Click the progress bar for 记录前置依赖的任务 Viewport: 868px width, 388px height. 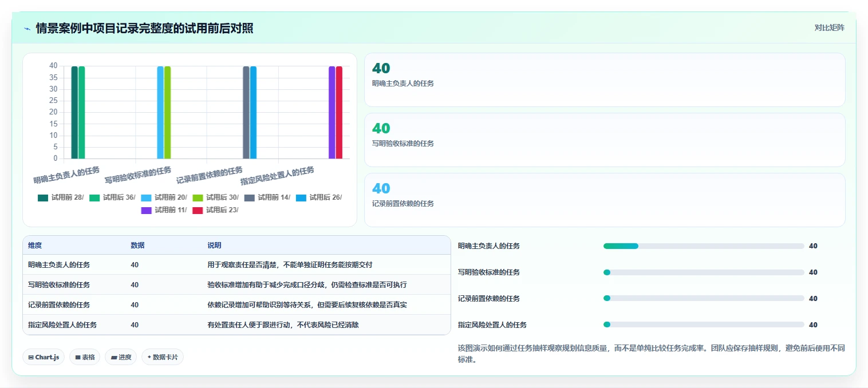tap(704, 298)
